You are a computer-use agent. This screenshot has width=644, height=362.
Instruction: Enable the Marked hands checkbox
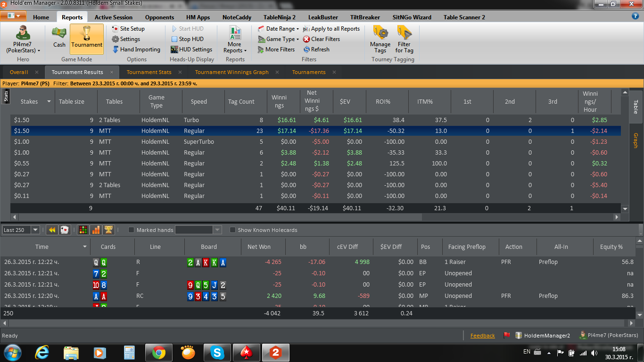(132, 230)
